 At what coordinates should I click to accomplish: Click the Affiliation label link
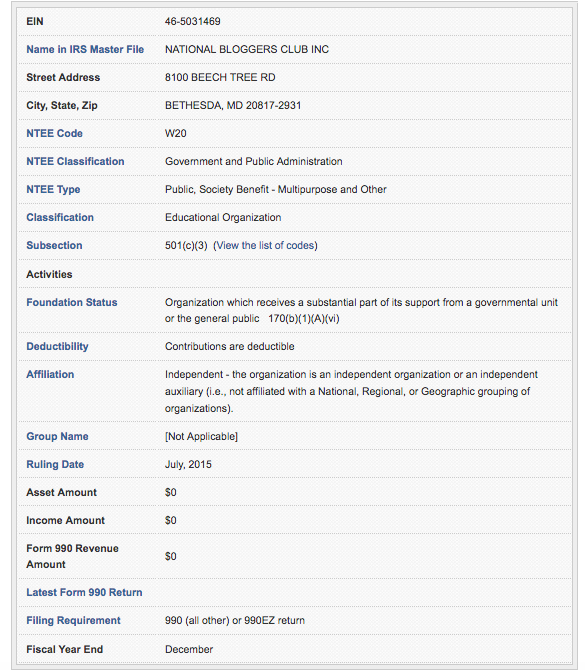[x=50, y=375]
